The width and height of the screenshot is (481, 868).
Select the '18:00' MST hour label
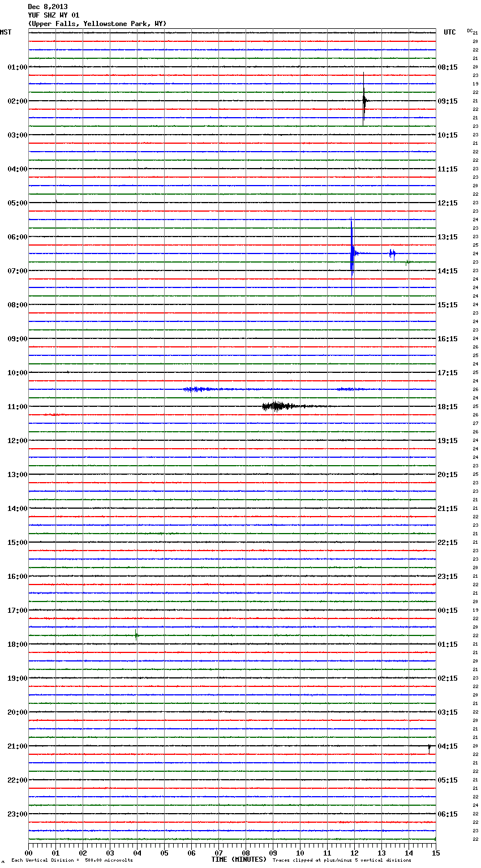pyautogui.click(x=17, y=644)
